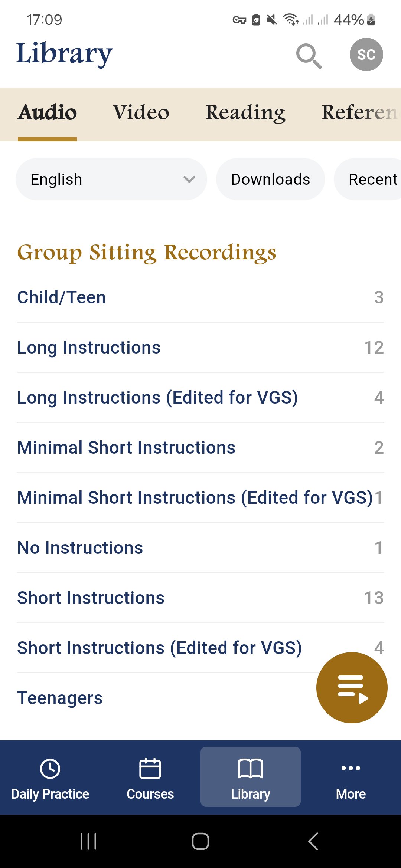This screenshot has width=401, height=868.
Task: Expand the English language dropdown
Action: 111,179
